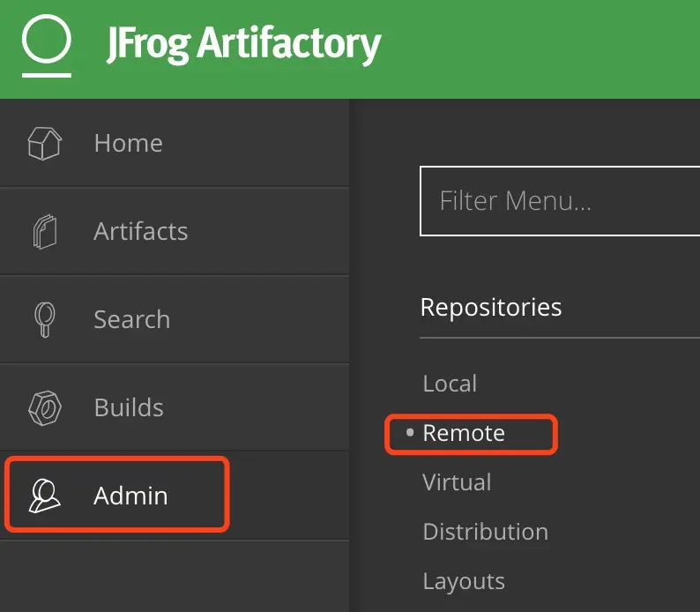The image size is (700, 612).
Task: Open the Search sidebar entry
Action: [x=131, y=319]
